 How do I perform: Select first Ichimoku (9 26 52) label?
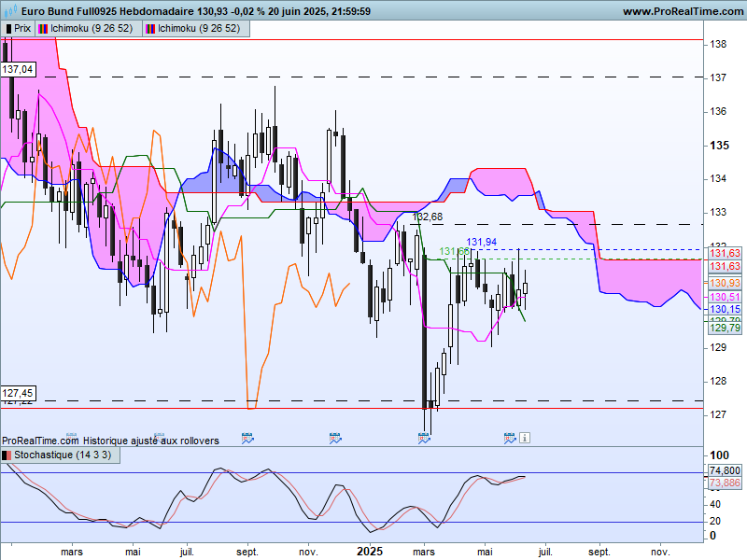(x=92, y=29)
